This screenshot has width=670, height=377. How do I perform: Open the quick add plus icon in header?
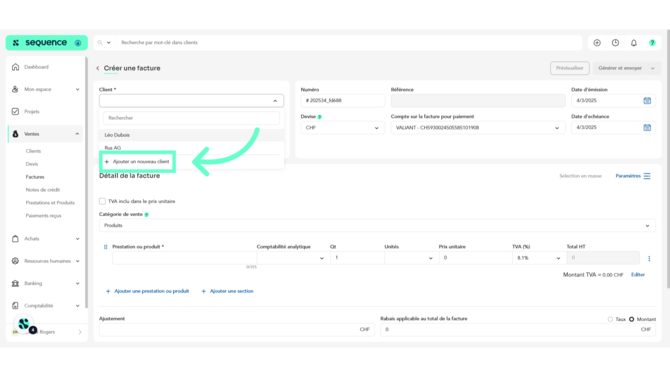[x=597, y=43]
